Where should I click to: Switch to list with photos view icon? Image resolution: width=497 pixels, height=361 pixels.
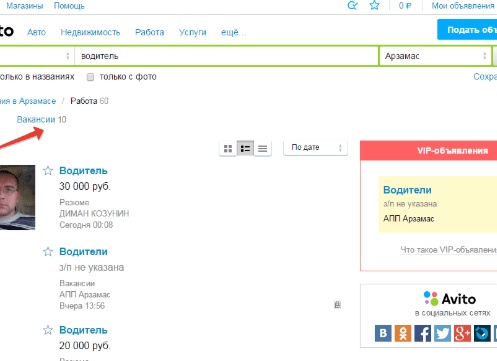[x=245, y=148]
